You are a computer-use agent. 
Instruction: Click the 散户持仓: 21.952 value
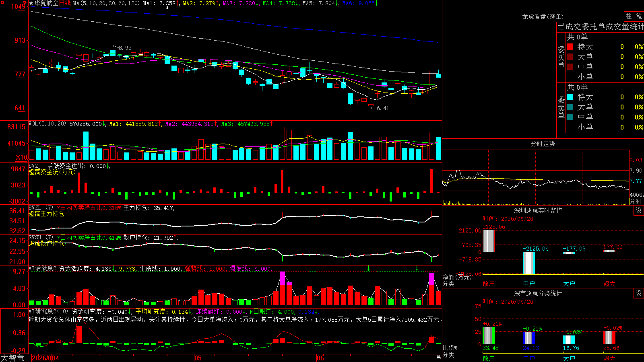[x=149, y=237]
